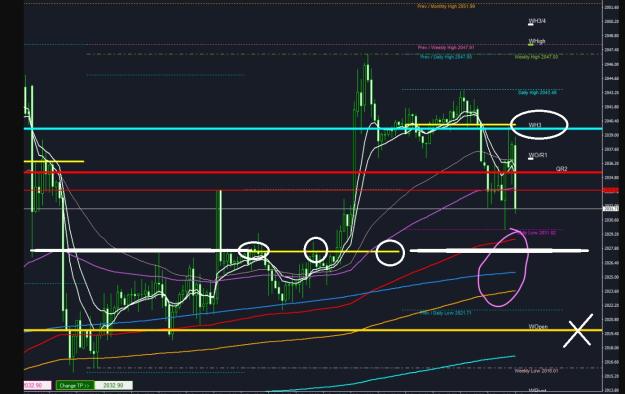Click the Prev / Monthly High label

(446, 6)
